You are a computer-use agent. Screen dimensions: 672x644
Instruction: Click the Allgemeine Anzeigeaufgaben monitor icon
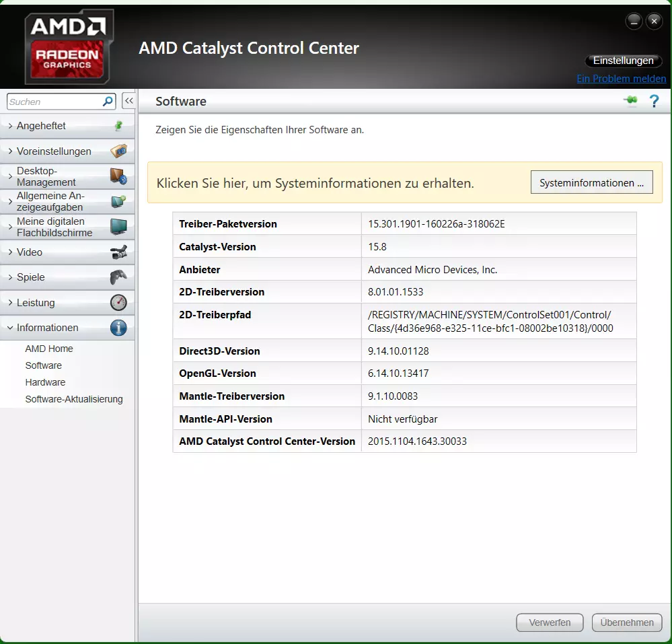click(118, 201)
